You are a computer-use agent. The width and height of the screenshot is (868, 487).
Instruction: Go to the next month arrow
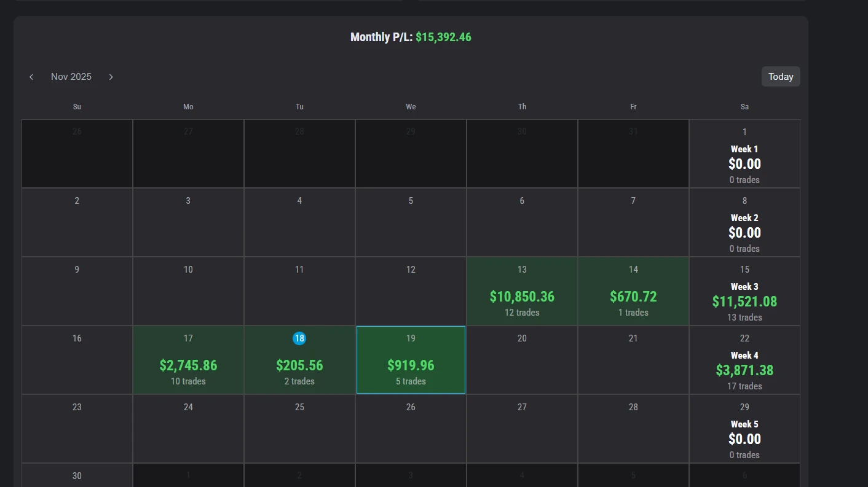tap(111, 77)
